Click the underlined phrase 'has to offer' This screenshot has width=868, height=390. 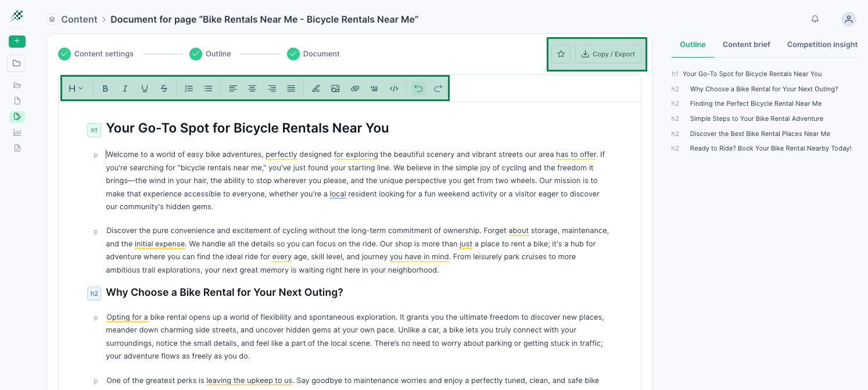pyautogui.click(x=576, y=155)
